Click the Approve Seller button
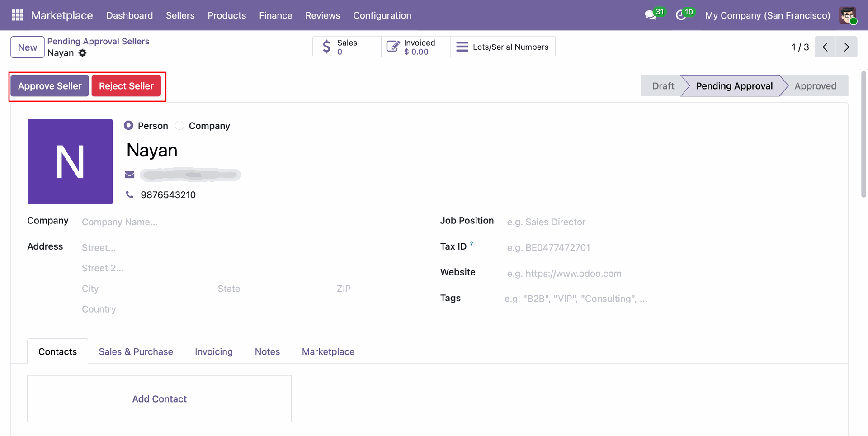Viewport: 868px width, 436px height. pos(50,86)
